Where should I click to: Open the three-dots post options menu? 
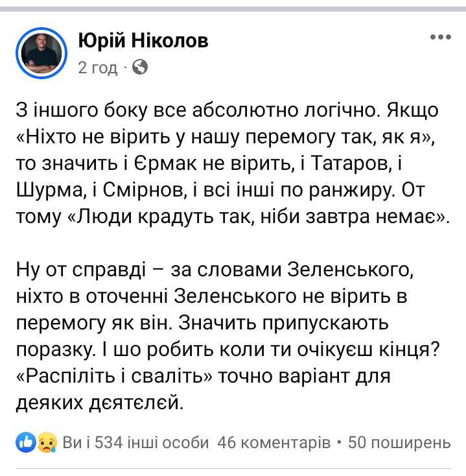(x=441, y=37)
